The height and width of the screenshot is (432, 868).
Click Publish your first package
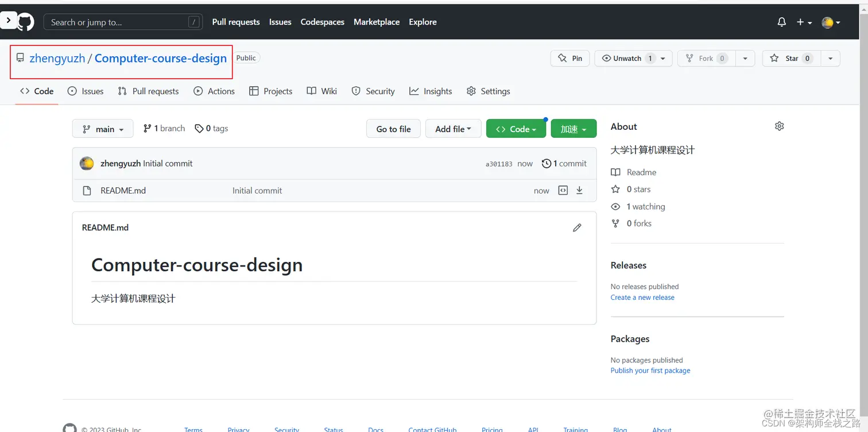pos(650,371)
